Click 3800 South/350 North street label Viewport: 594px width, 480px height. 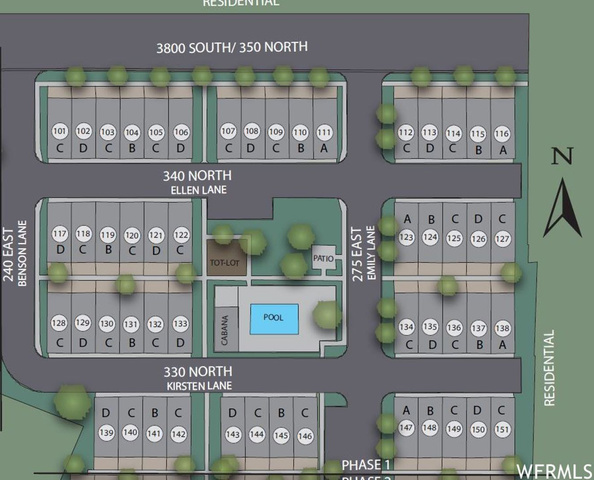[x=232, y=47]
